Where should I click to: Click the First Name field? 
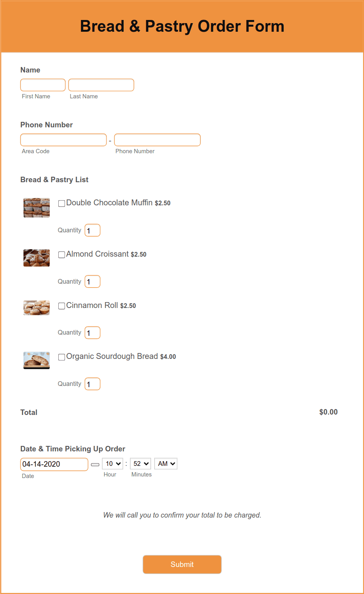(43, 85)
